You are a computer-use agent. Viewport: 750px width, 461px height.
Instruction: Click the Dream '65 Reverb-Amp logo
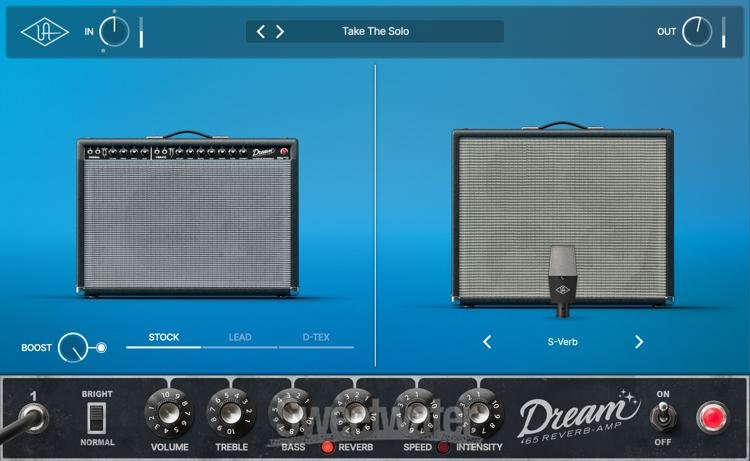[x=579, y=417]
